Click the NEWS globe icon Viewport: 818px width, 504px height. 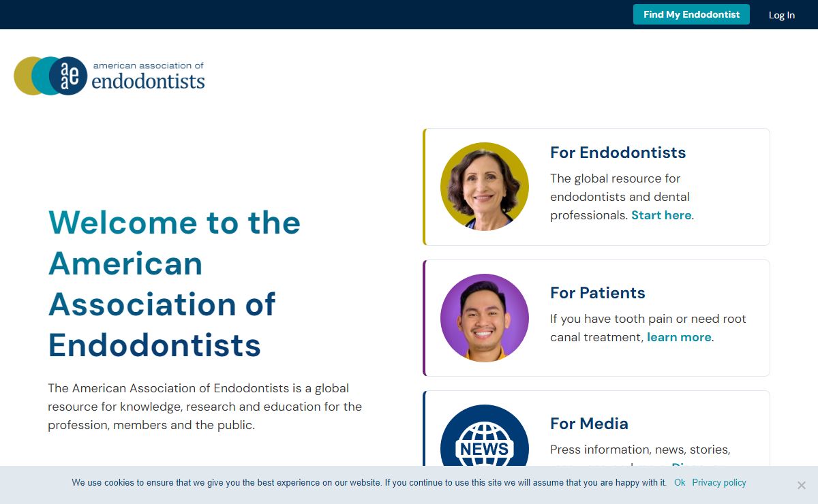[x=485, y=436]
